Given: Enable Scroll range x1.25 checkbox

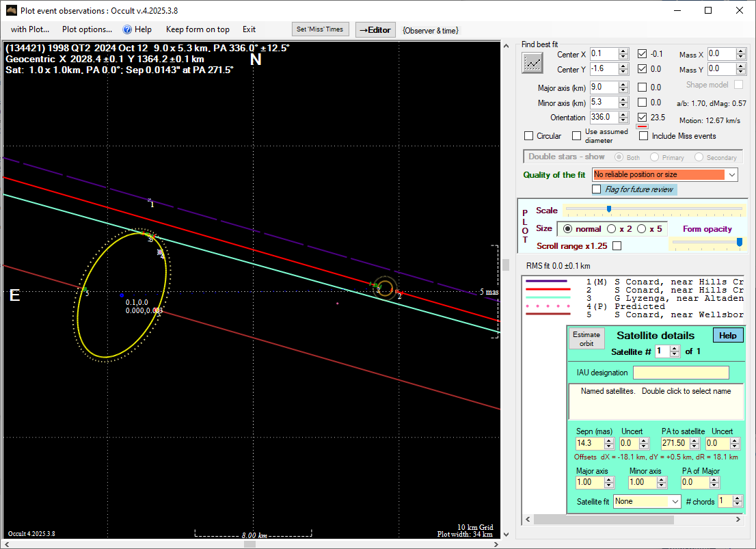Looking at the screenshot, I should tap(617, 246).
